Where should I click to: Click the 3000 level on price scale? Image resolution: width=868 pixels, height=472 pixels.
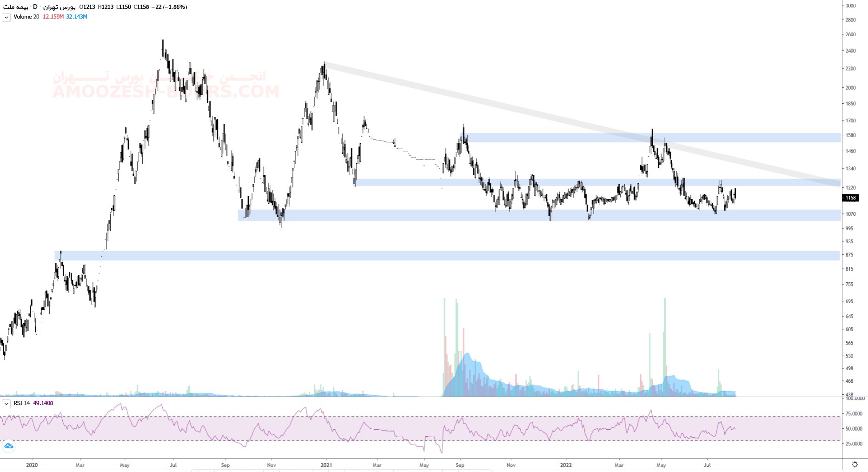[850, 6]
